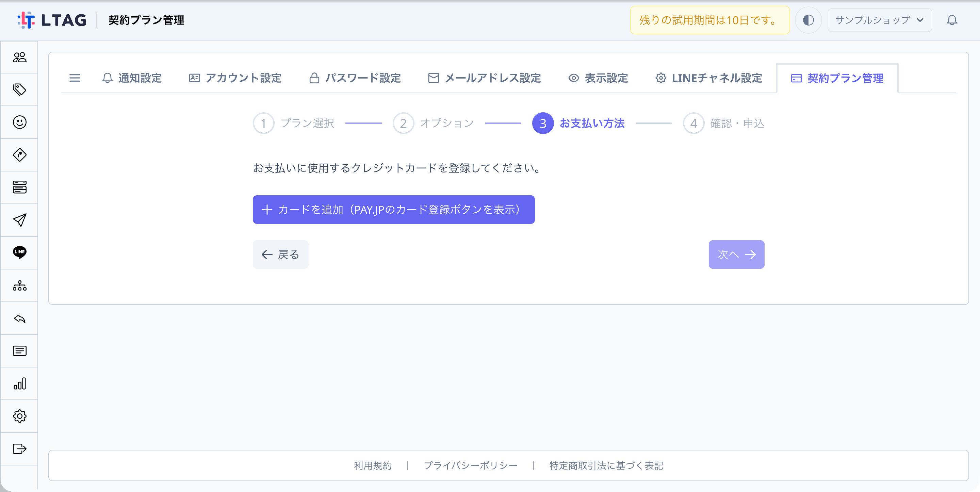The image size is (980, 492).
Task: Switch to パスワード設定 tab
Action: coord(355,78)
